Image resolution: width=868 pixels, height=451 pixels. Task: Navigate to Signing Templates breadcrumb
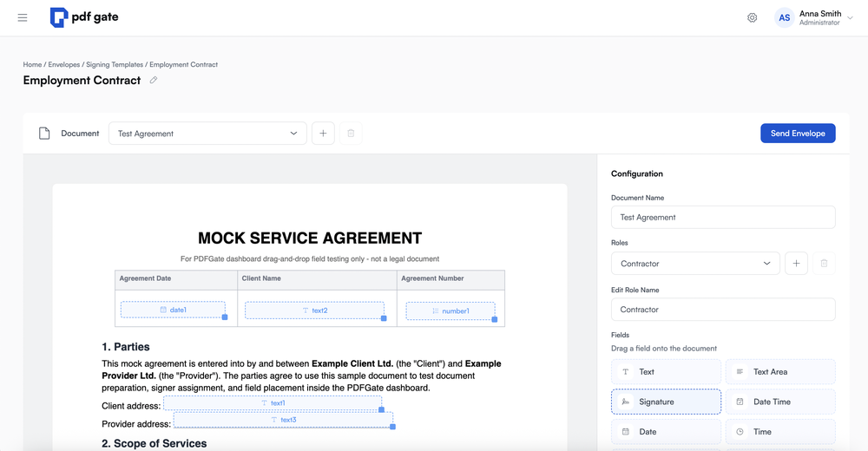pyautogui.click(x=115, y=65)
